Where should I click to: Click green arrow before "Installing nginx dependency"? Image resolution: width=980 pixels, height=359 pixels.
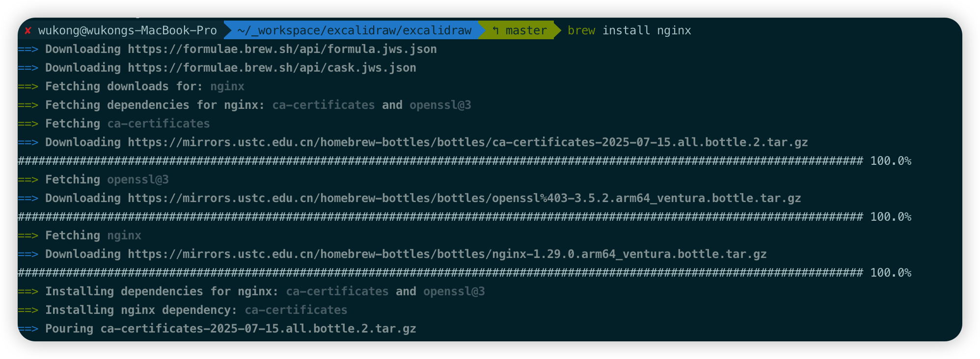[x=28, y=310]
